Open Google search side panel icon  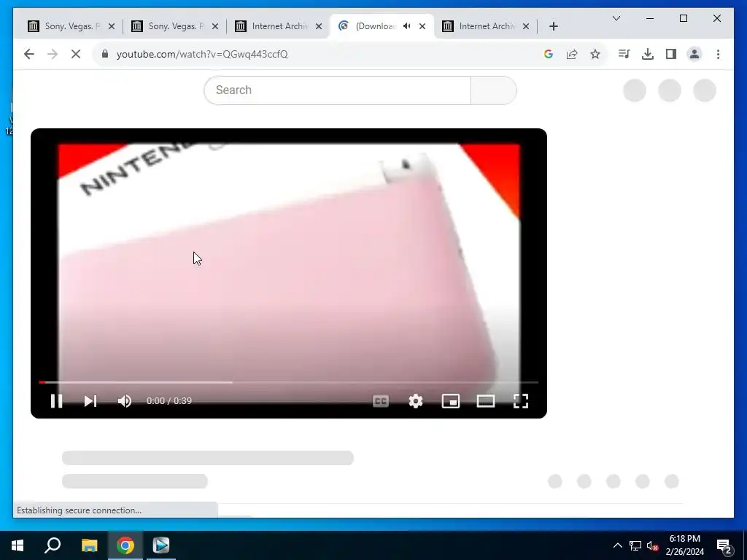click(x=549, y=54)
